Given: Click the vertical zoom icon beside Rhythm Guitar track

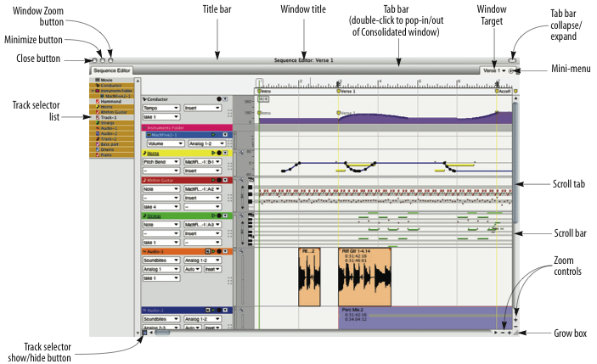Looking at the screenshot, I should 241,180.
